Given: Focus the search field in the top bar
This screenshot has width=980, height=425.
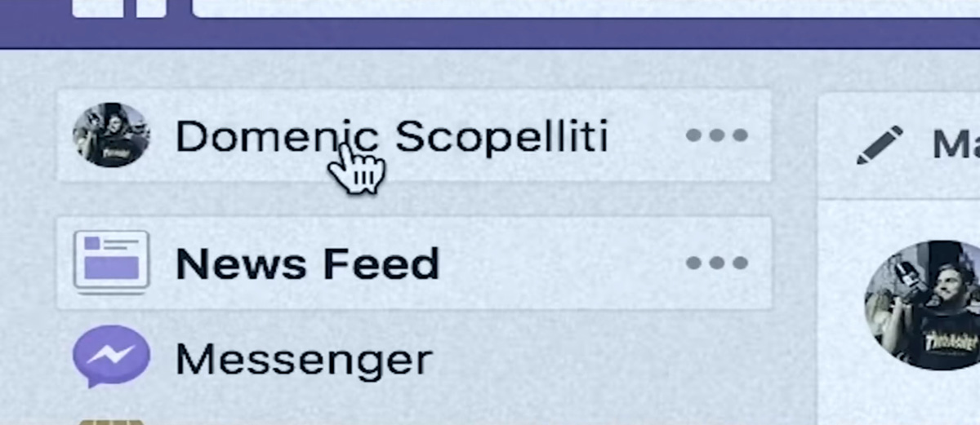Looking at the screenshot, I should [x=586, y=8].
